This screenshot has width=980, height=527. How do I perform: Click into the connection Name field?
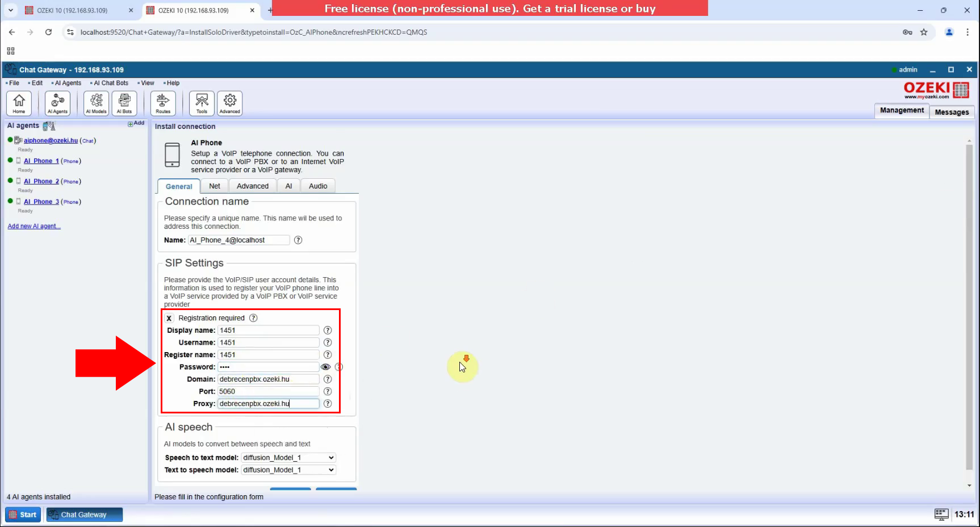(238, 240)
